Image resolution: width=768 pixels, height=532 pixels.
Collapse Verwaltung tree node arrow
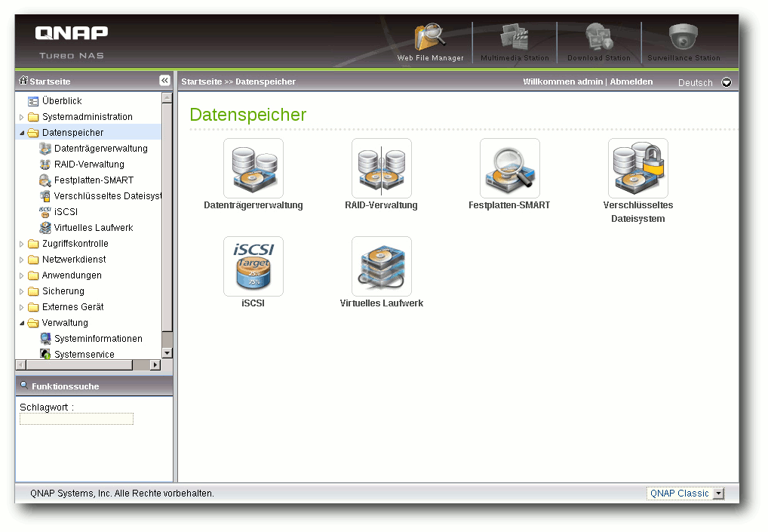(22, 323)
